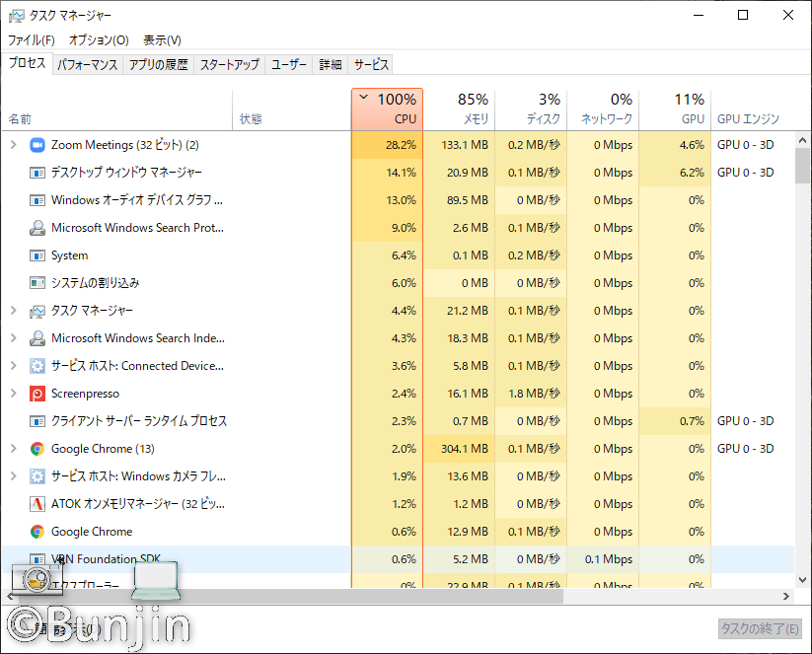Click the 89.5 MB memory cell
This screenshot has width=812, height=654.
click(459, 200)
